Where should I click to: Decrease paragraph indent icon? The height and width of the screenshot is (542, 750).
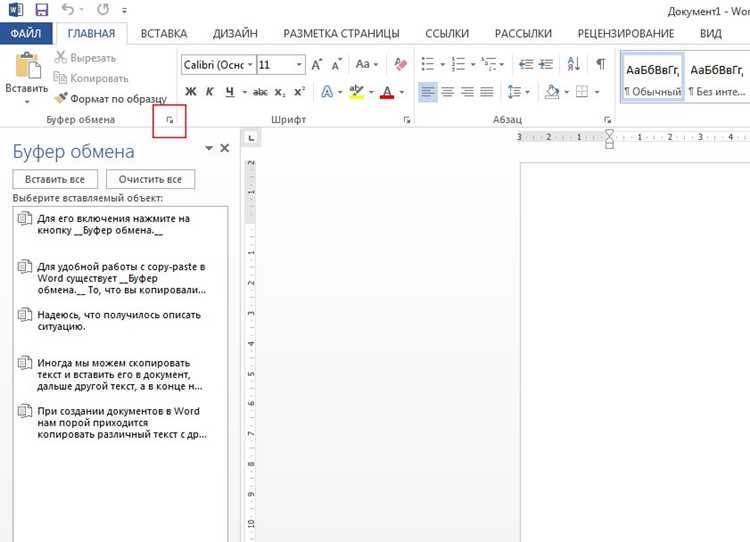[526, 64]
